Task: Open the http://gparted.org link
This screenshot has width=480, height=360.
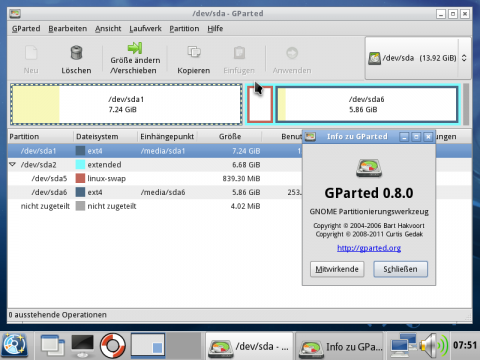Action: [369, 248]
